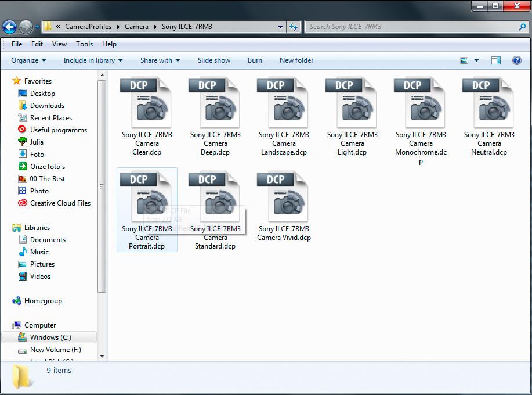Open the Edit menu
The image size is (532, 395).
(x=37, y=44)
